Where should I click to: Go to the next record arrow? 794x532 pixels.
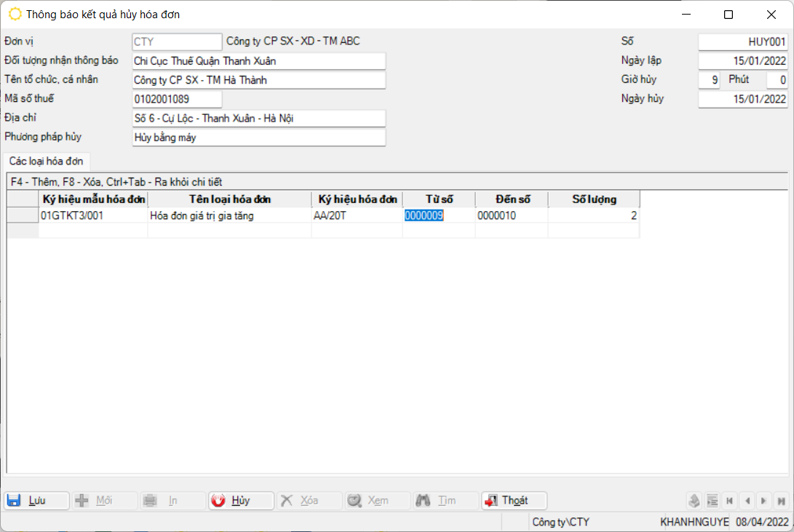763,501
